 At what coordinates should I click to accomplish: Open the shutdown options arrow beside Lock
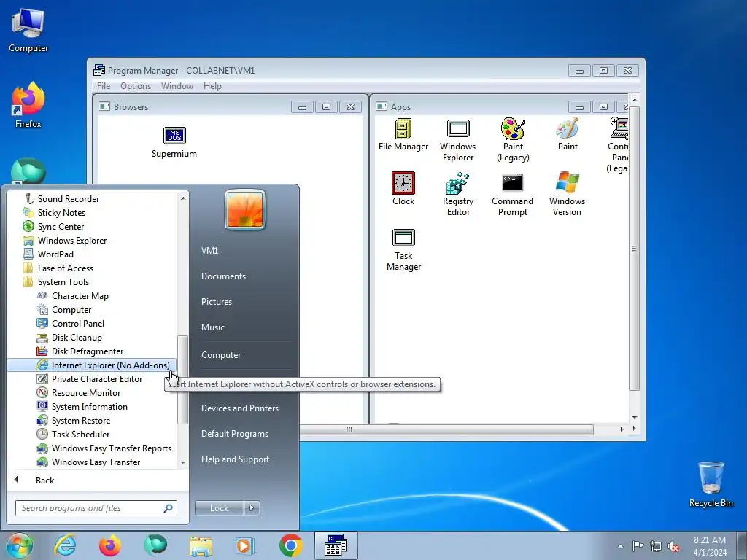pos(252,508)
